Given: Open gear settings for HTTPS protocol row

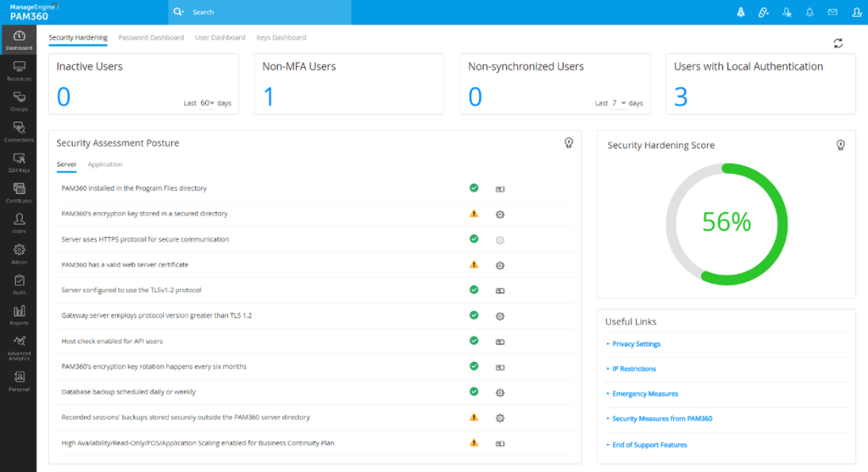Looking at the screenshot, I should (x=500, y=240).
